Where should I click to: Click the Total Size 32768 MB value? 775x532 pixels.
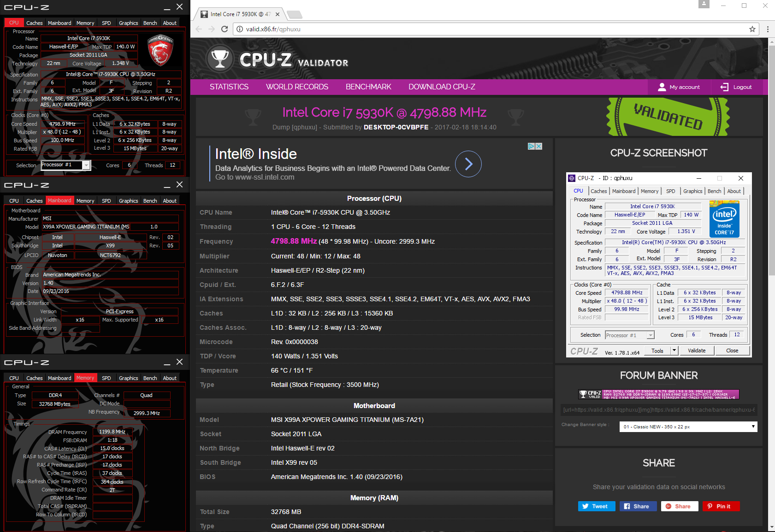[x=286, y=512]
